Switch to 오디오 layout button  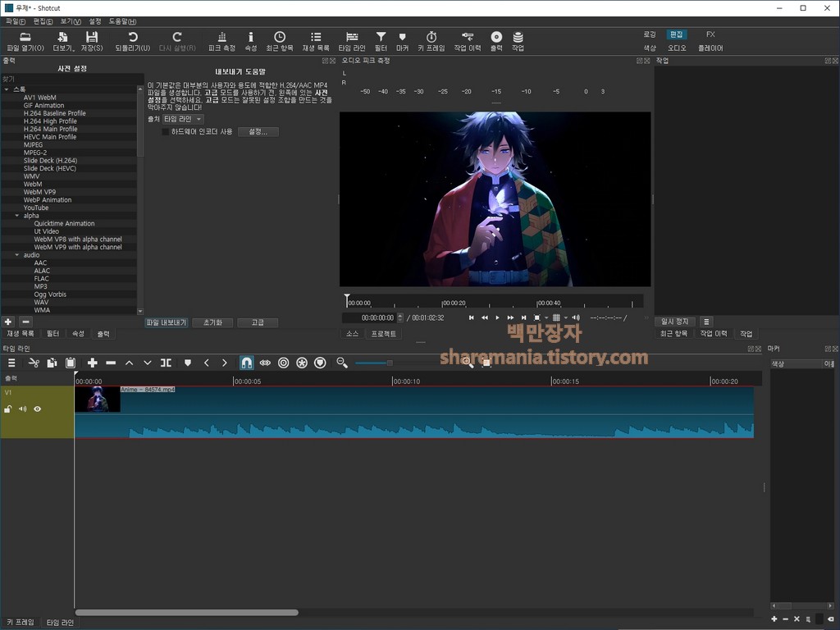click(x=677, y=48)
